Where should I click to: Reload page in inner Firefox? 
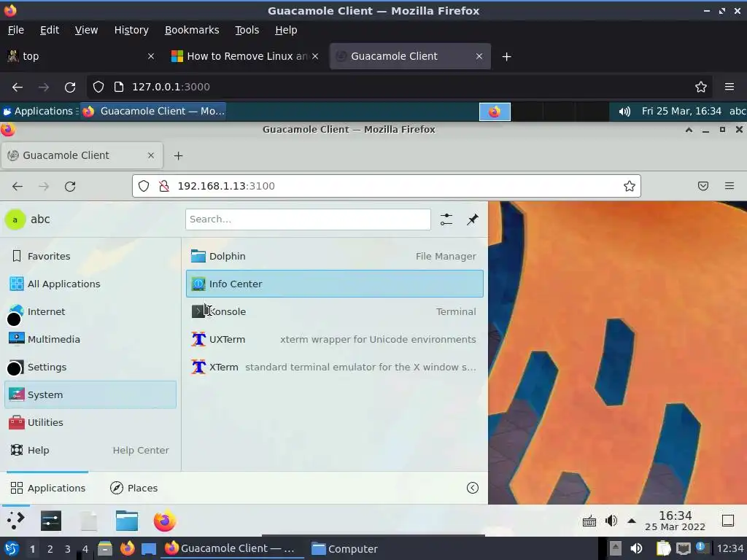click(70, 186)
